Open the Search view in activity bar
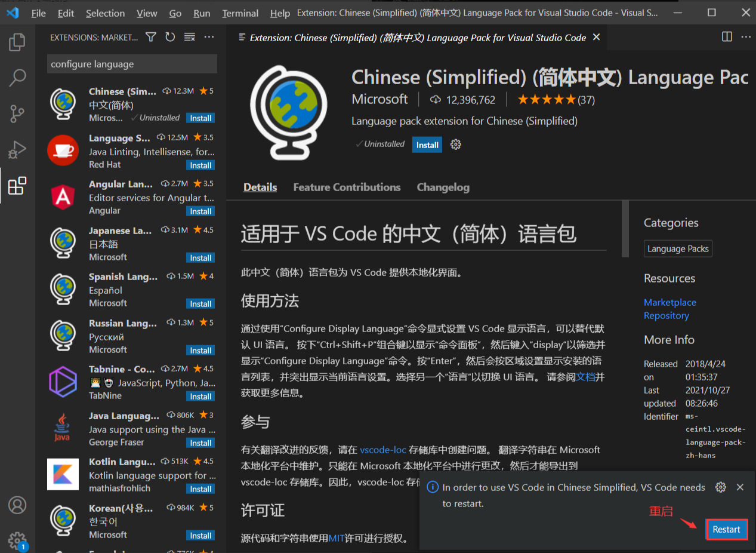 pos(17,77)
